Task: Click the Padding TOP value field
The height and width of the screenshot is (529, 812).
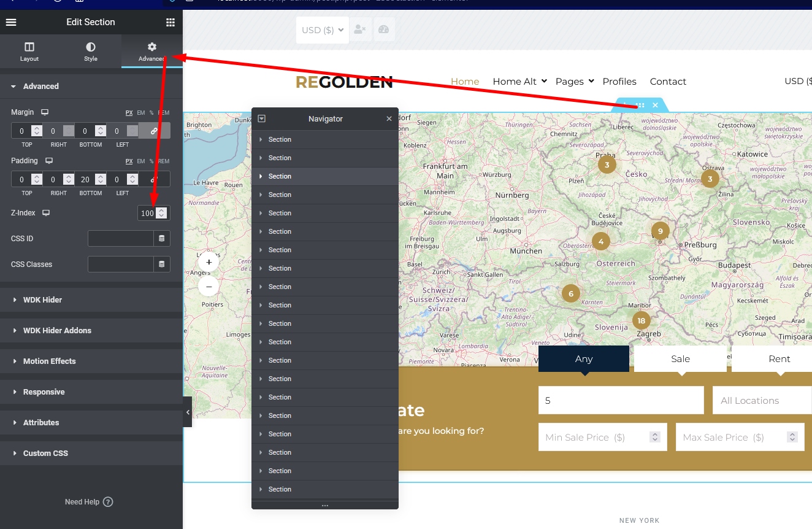Action: pos(21,179)
